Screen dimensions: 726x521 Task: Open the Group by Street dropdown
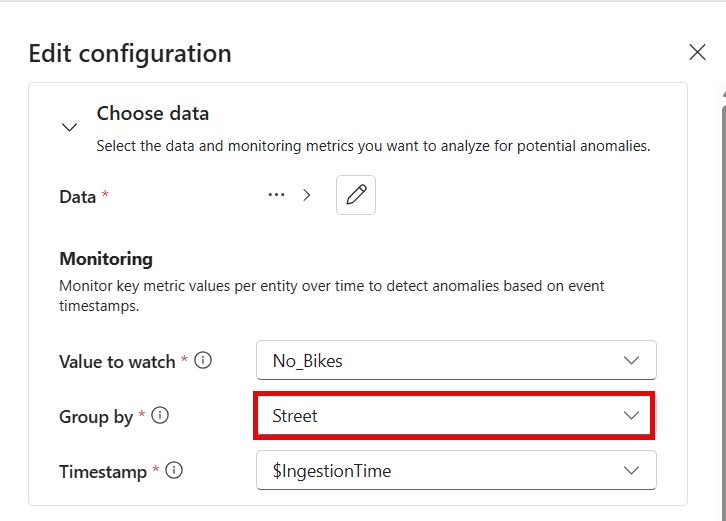pyautogui.click(x=454, y=415)
